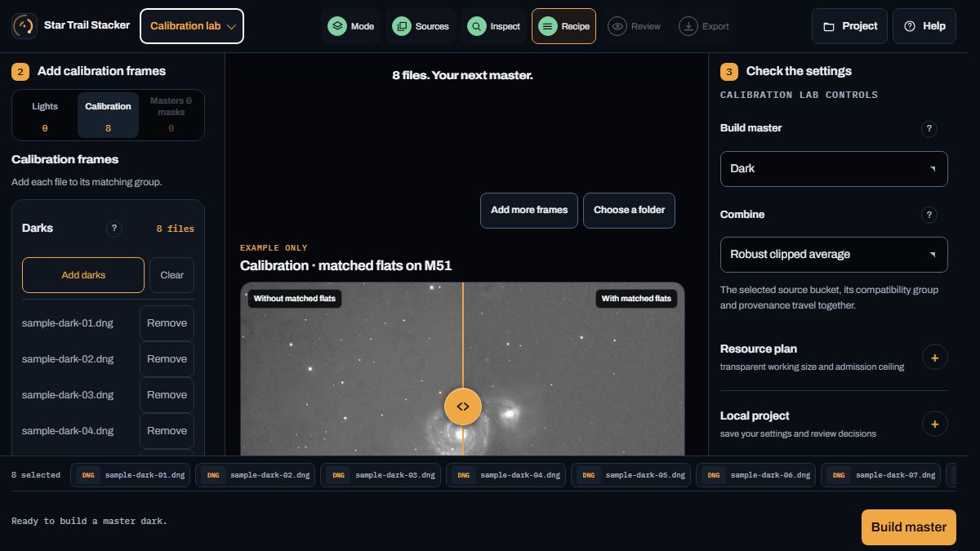Select sample-dark-02.dng chip in file strip
Image resolution: width=980 pixels, height=551 pixels.
click(x=256, y=475)
